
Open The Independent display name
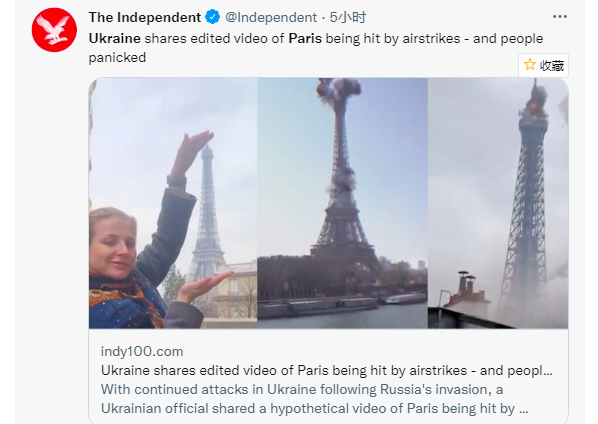click(x=145, y=18)
